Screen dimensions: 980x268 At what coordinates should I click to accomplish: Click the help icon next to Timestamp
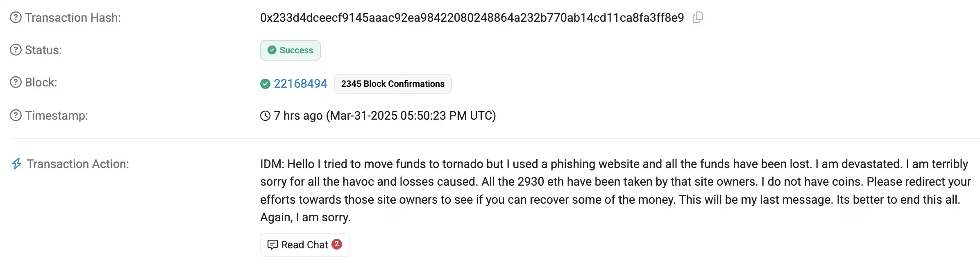tap(16, 116)
